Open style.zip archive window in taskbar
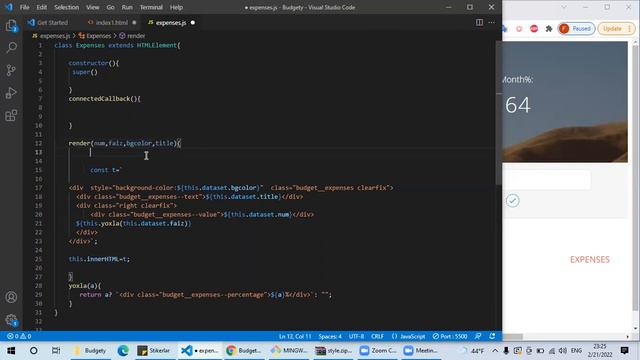Image resolution: width=640 pixels, height=360 pixels. pyautogui.click(x=333, y=351)
